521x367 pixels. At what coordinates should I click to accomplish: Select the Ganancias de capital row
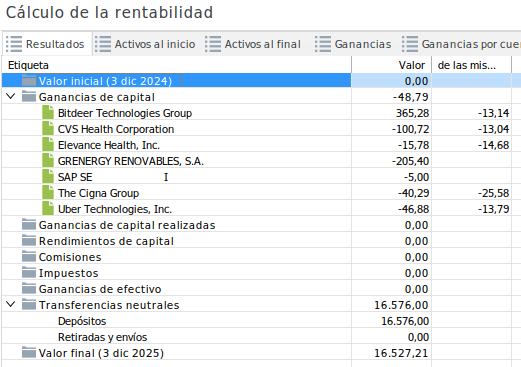(x=261, y=97)
